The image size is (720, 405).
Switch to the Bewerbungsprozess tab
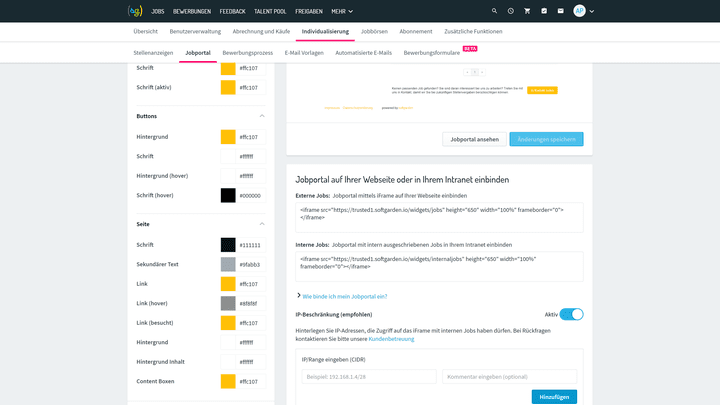tap(247, 51)
